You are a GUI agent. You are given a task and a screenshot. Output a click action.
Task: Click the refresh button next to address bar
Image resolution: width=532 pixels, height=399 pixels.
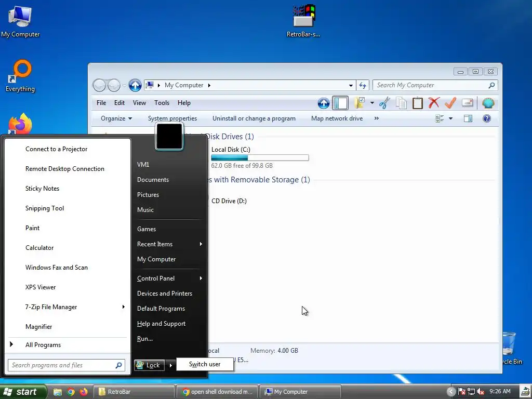coord(363,86)
